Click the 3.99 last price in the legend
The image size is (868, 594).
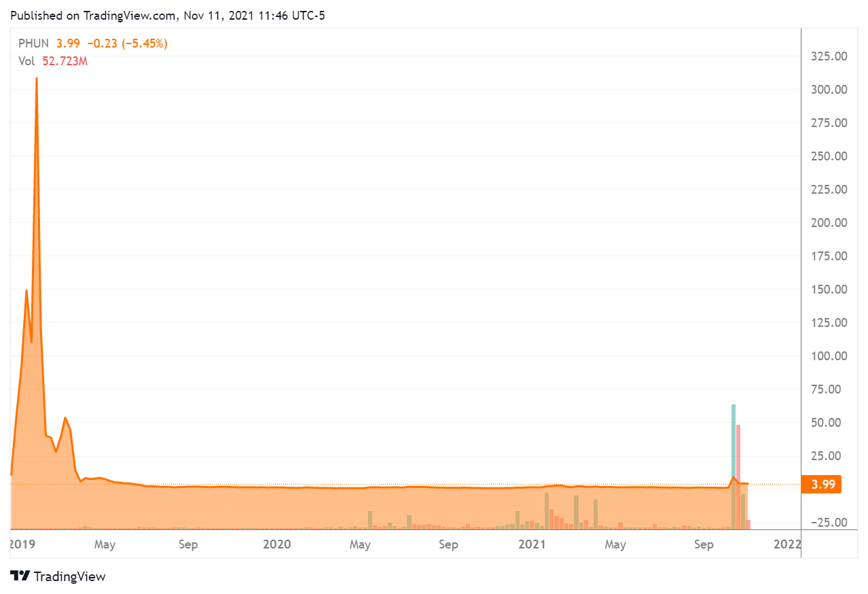tap(68, 43)
